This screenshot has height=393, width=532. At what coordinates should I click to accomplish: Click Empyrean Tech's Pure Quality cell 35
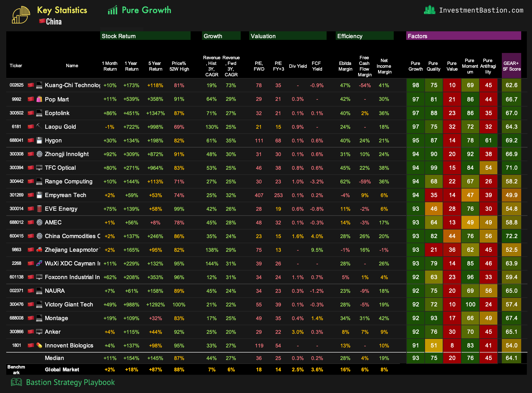(x=434, y=195)
